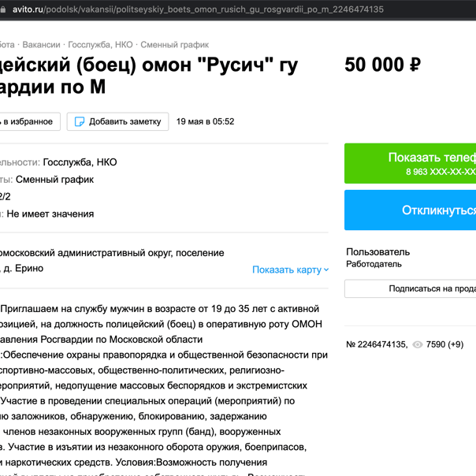Click the Сменный график schedule value

click(54, 180)
